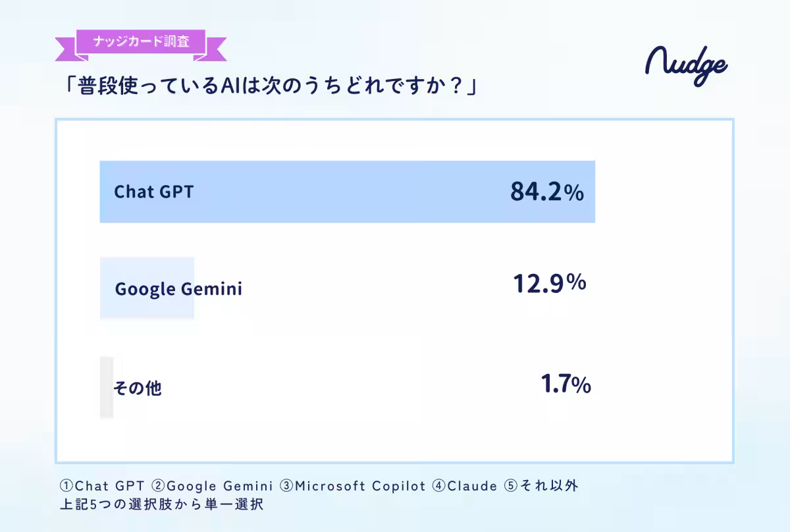Click the その他 bar label
790x532 pixels.
tap(137, 388)
